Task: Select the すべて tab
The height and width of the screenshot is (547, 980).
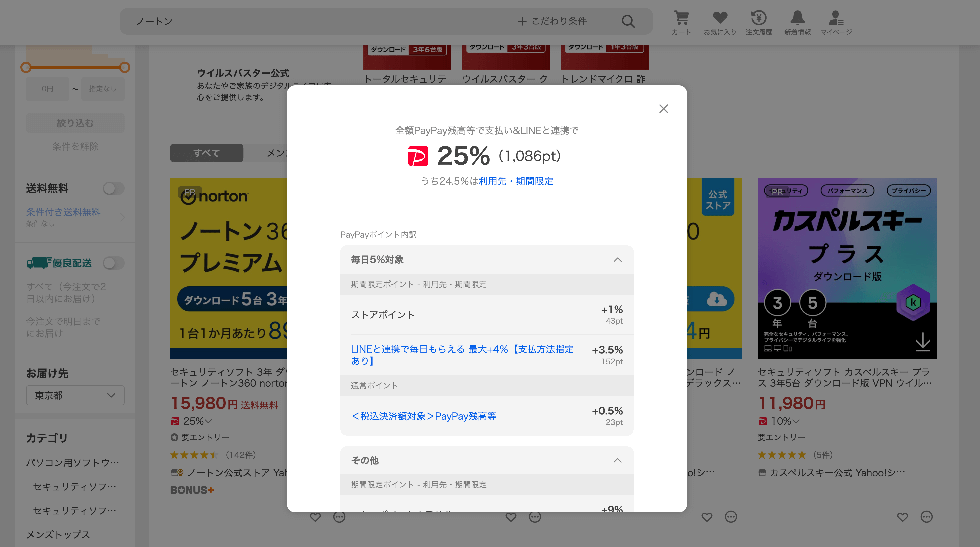Action: (x=207, y=153)
